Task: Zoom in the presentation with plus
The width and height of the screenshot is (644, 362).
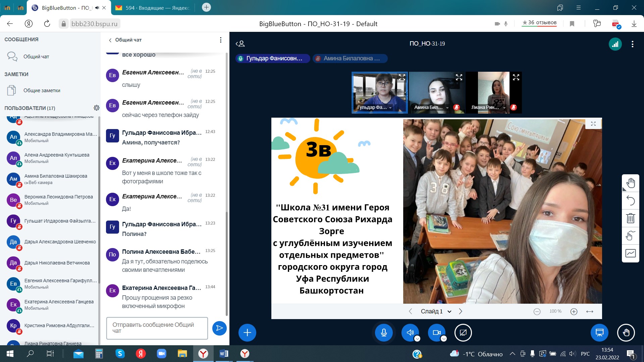Action: (x=574, y=312)
